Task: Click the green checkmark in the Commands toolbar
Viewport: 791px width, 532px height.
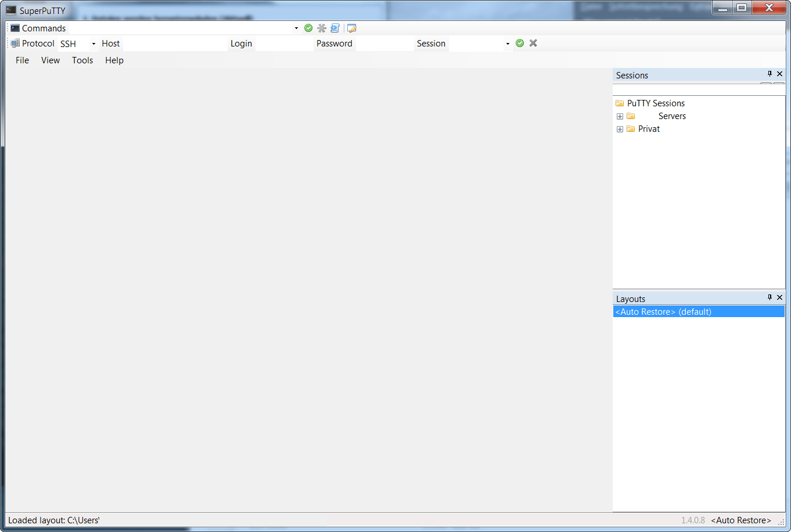Action: click(x=308, y=28)
